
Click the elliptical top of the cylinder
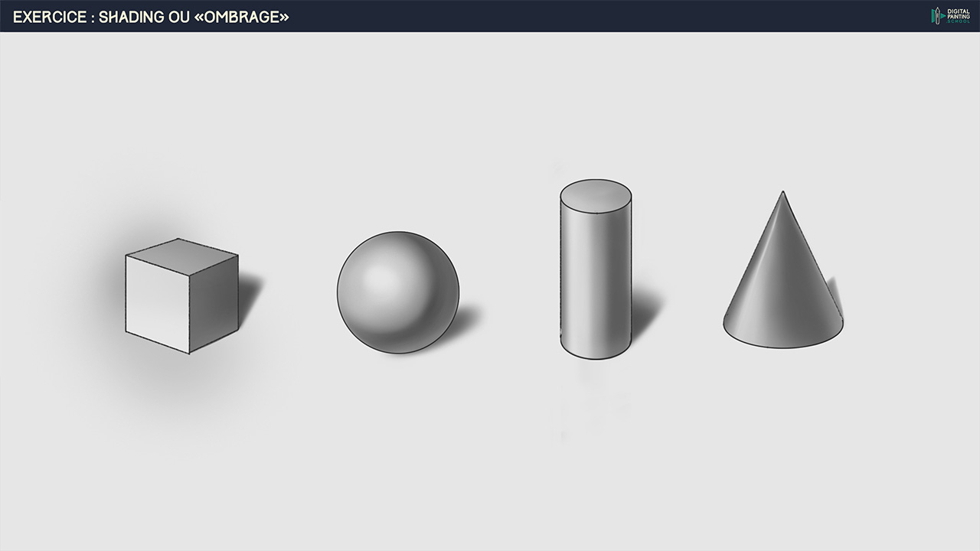[x=596, y=194]
